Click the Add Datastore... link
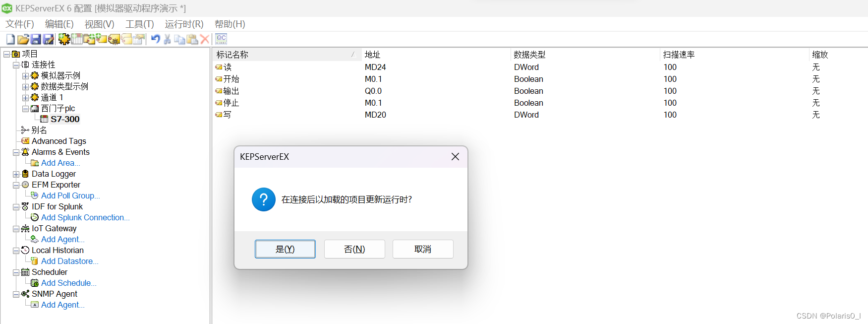868x324 pixels. point(70,261)
